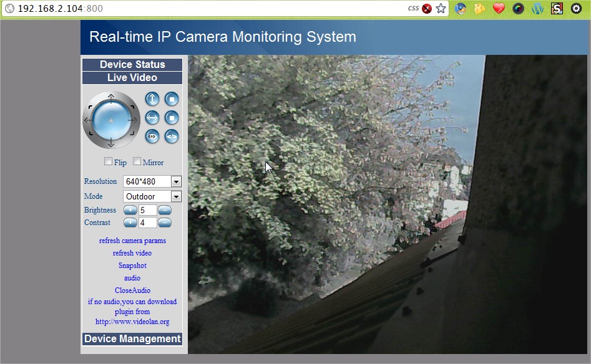Tilt camera up with the PTZ dial's top arrow
The image size is (591, 364).
tap(111, 97)
